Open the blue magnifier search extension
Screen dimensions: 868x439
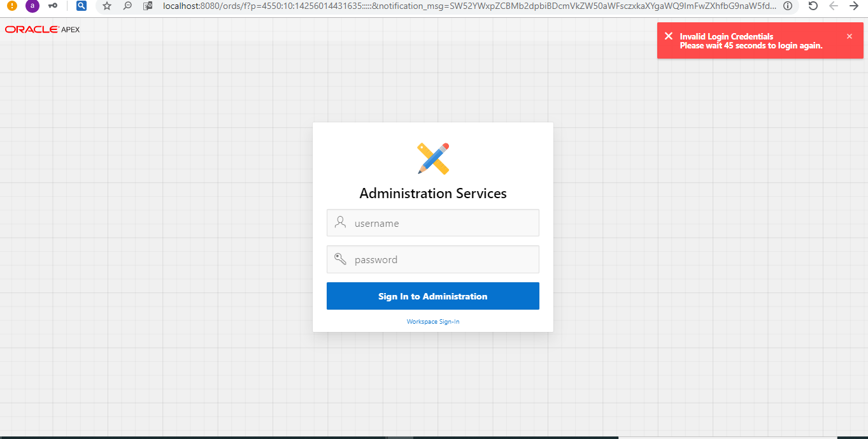pos(81,6)
